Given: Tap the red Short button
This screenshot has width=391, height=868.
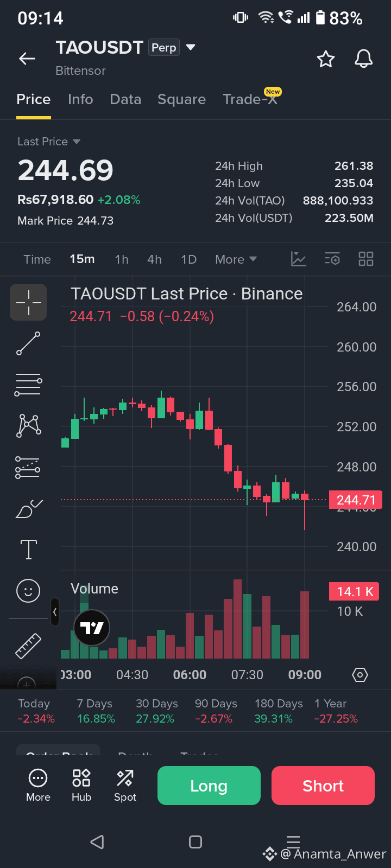Looking at the screenshot, I should click(x=323, y=786).
